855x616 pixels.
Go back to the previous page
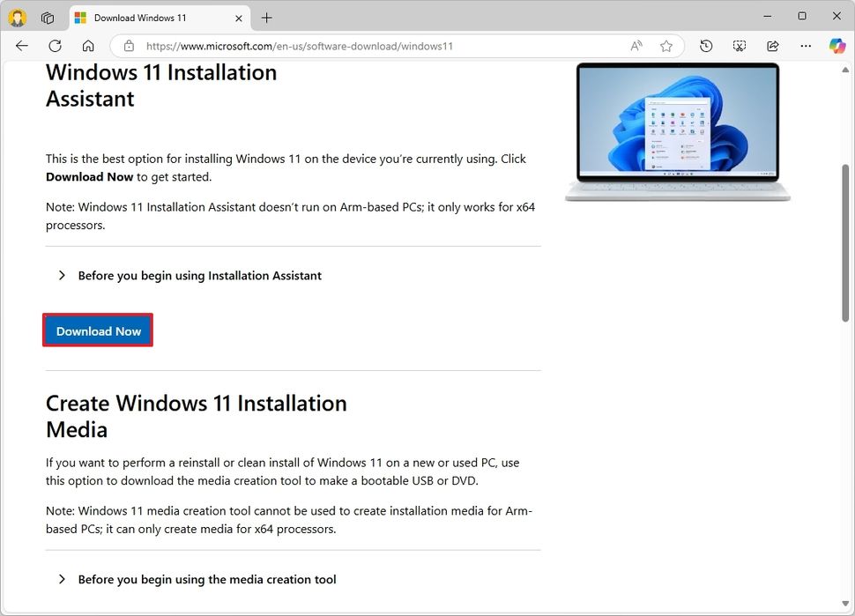(21, 46)
